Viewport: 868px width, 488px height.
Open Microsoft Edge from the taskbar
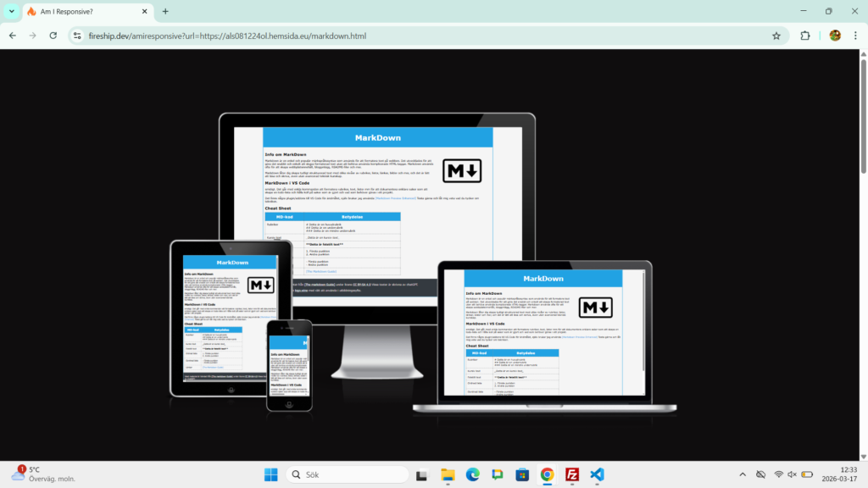(472, 474)
